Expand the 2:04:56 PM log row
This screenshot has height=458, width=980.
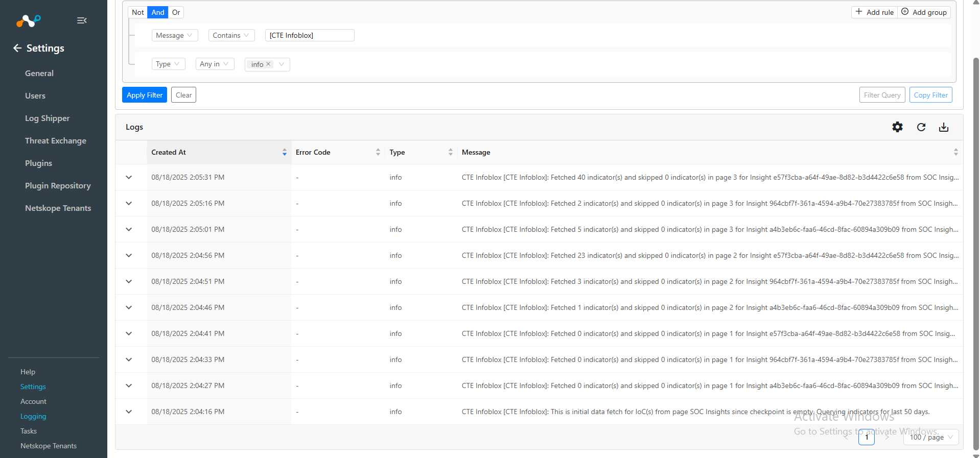pos(129,255)
